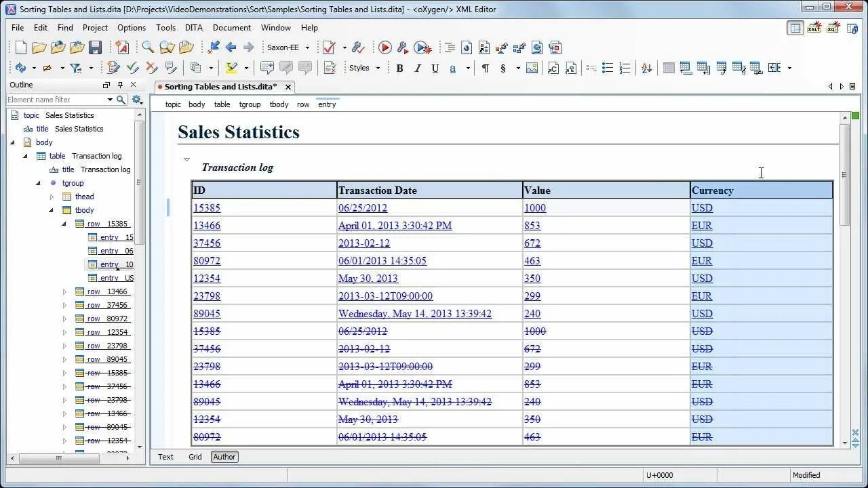The image size is (868, 488).
Task: Click the Configure Transformation wrench icon
Action: point(403,47)
